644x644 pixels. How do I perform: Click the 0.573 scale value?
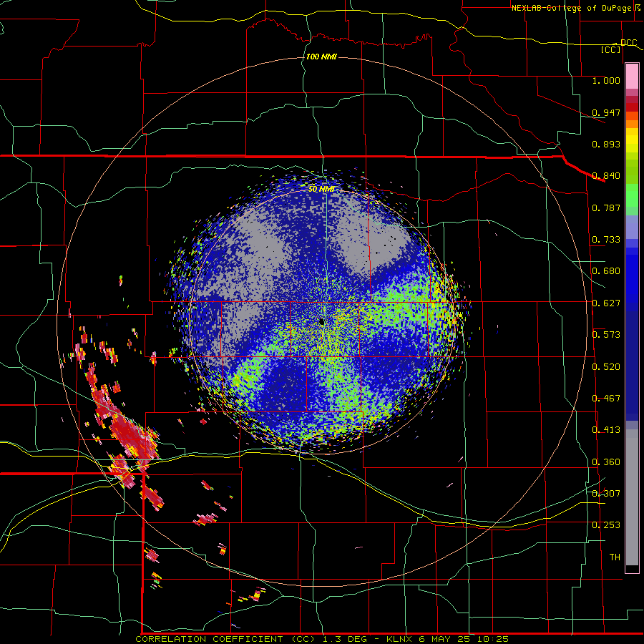point(606,335)
